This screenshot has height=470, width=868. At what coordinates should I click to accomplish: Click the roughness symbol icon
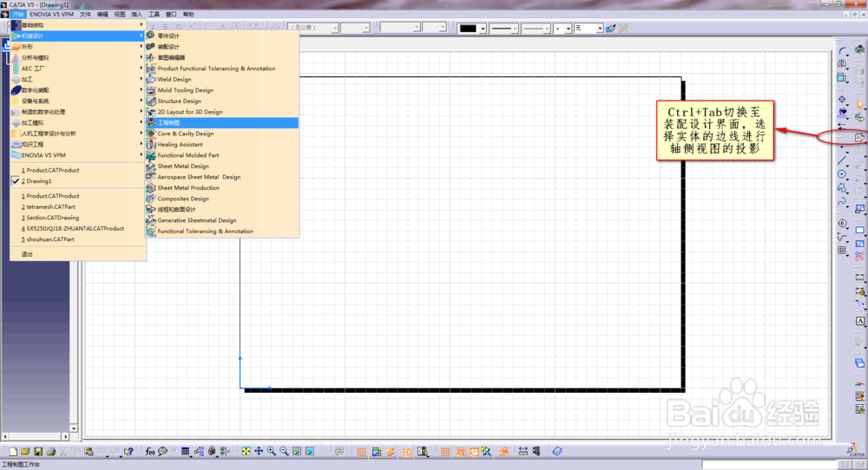pyautogui.click(x=842, y=238)
